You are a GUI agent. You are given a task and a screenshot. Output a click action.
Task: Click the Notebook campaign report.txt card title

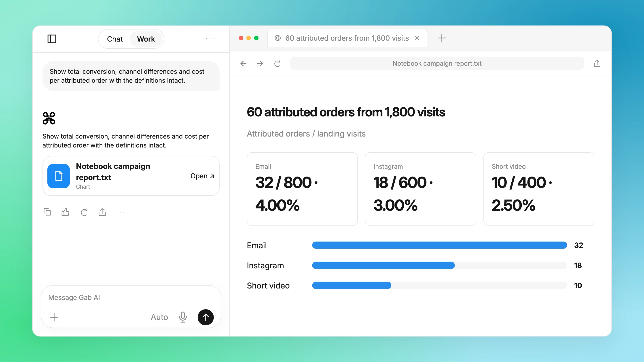113,172
